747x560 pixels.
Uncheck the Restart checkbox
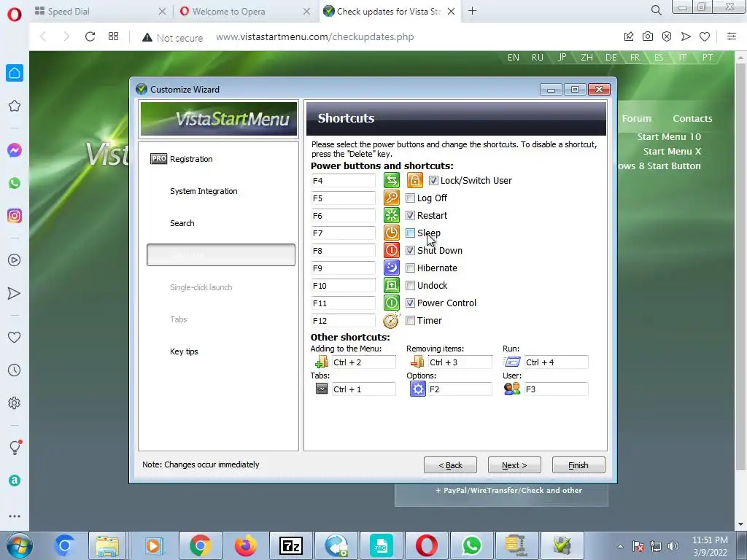[410, 215]
